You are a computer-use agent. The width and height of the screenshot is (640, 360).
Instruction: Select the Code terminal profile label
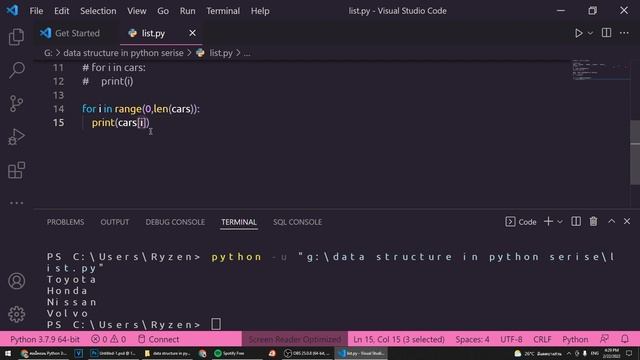[x=521, y=222]
